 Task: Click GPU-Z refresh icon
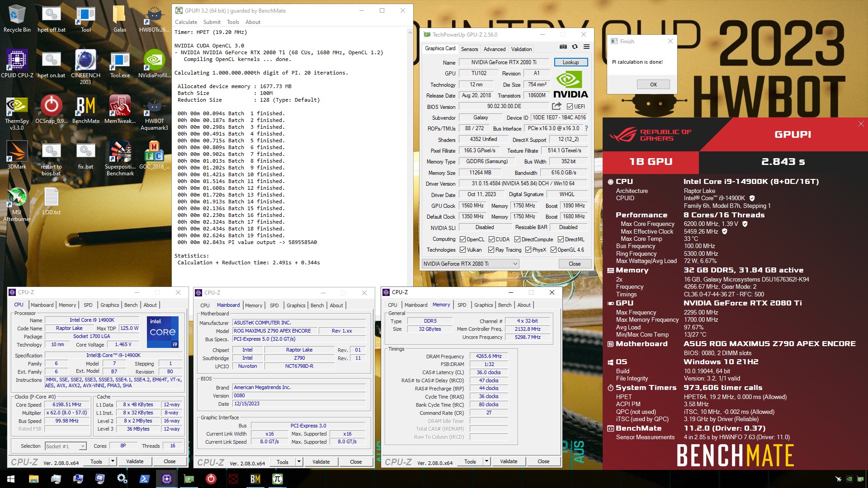point(575,47)
